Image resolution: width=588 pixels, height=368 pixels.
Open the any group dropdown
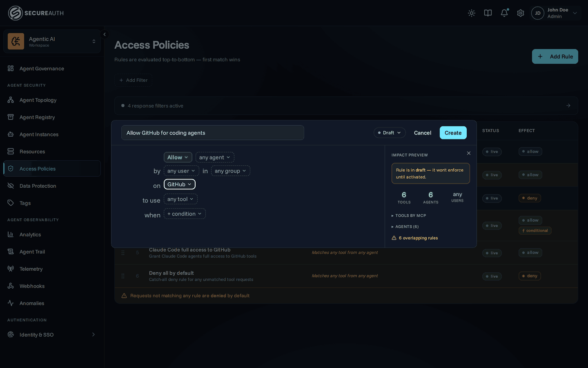click(x=231, y=171)
